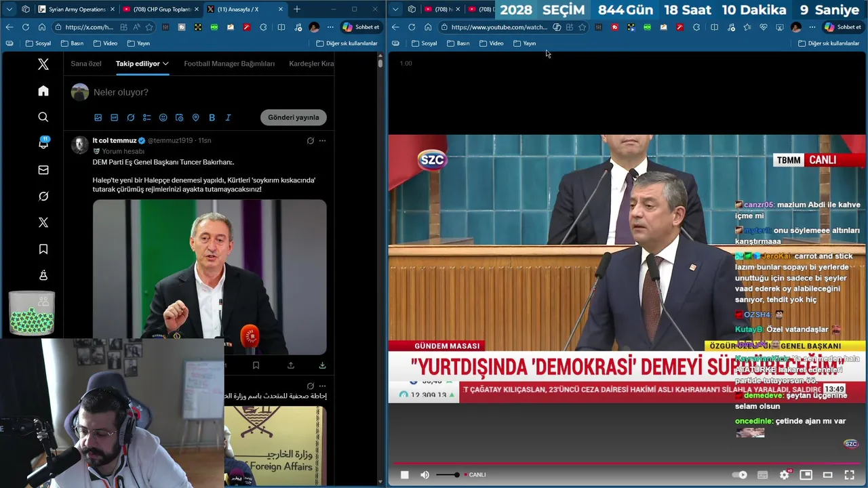The image size is (868, 488).
Task: Jump to live via CANLI indicator
Action: pyautogui.click(x=475, y=474)
